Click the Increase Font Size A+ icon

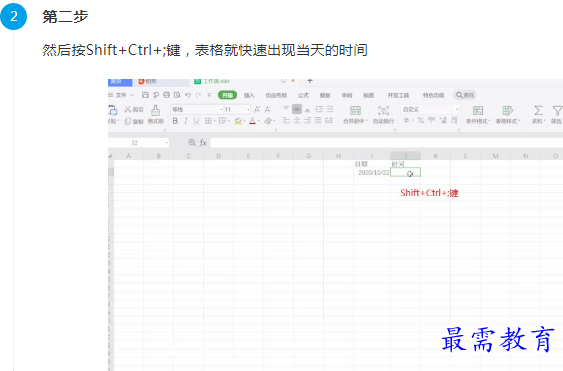[257, 109]
